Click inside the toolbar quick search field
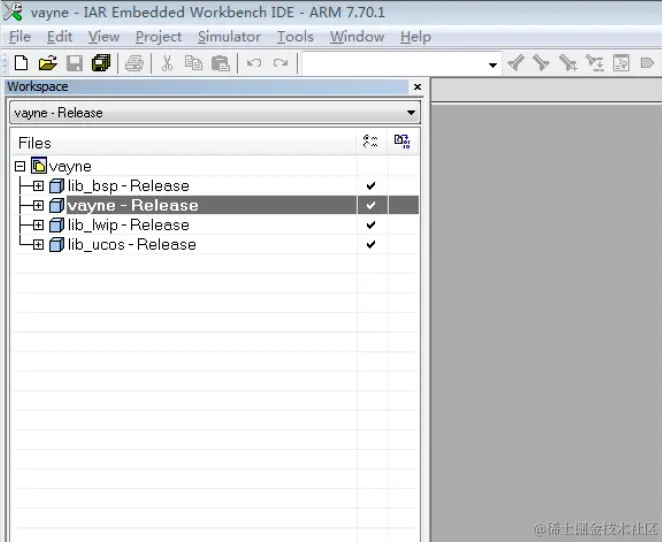Screen dimensions: 663x542 (x=395, y=64)
